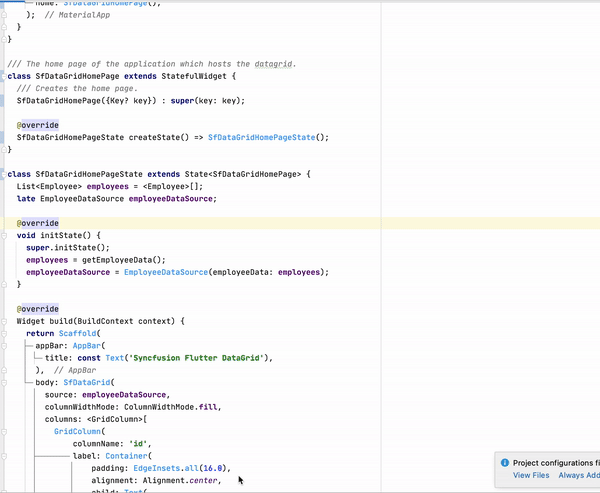Click @override above Widget build
This screenshot has height=493, width=600.
click(x=37, y=309)
